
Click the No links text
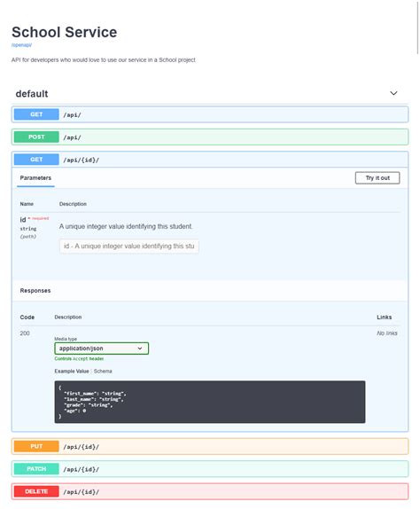(387, 333)
